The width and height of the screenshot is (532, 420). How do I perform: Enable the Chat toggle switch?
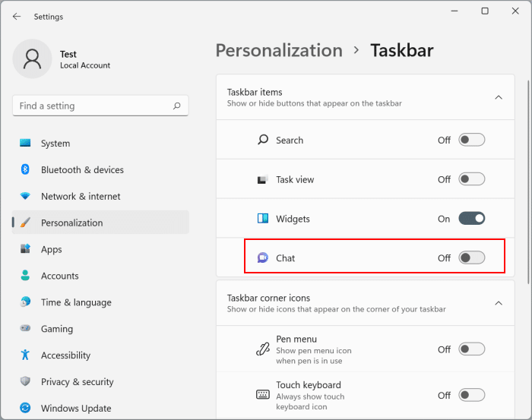[x=472, y=258]
